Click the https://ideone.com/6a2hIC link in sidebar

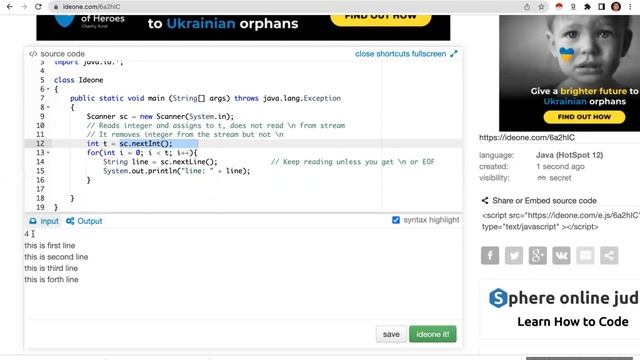(x=527, y=138)
